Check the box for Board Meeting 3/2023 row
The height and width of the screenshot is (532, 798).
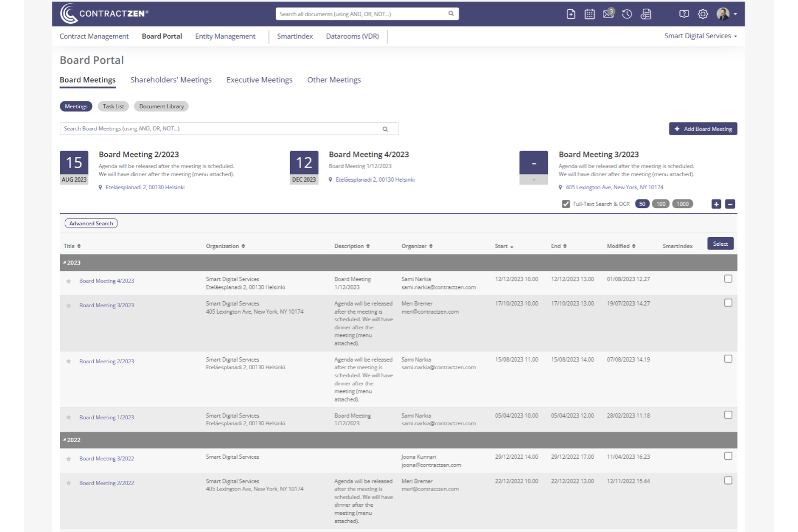tap(728, 303)
